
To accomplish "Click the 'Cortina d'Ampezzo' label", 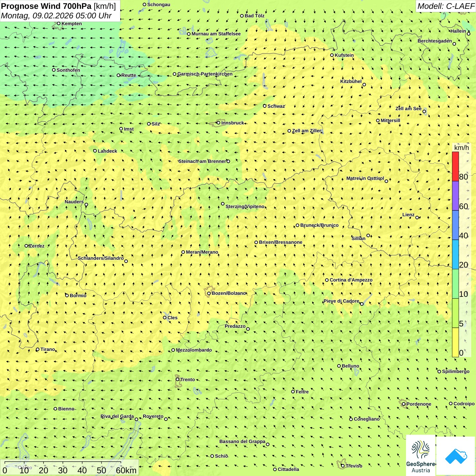I will tap(351, 280).
